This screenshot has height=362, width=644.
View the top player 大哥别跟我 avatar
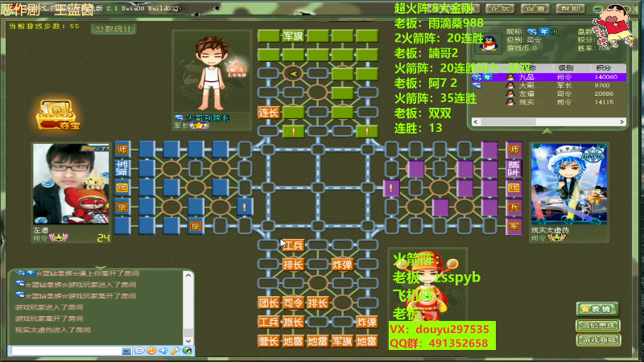[x=212, y=73]
